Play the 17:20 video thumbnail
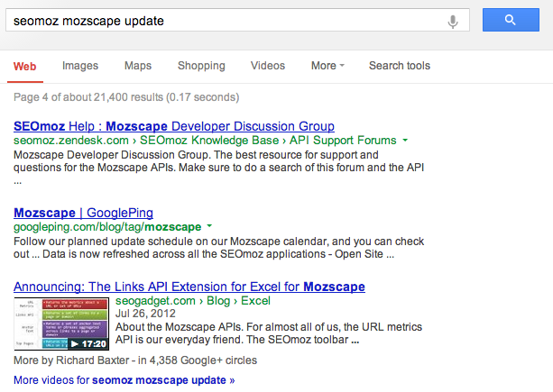553x392 pixels. click(x=61, y=324)
